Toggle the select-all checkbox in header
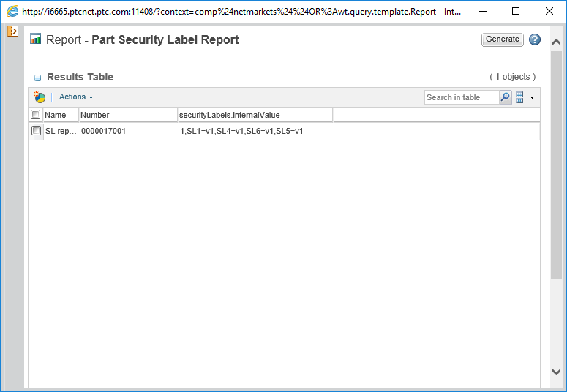The image size is (567, 392). pos(35,115)
